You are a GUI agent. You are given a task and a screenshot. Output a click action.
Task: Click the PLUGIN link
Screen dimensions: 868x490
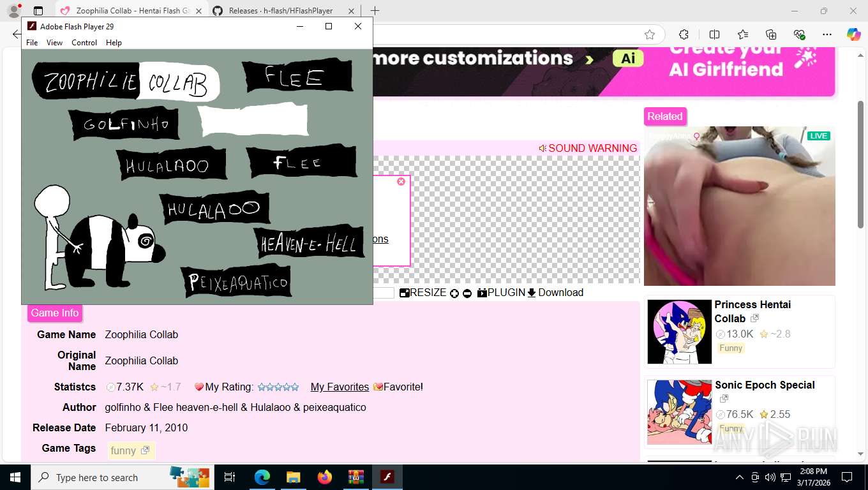click(x=501, y=292)
